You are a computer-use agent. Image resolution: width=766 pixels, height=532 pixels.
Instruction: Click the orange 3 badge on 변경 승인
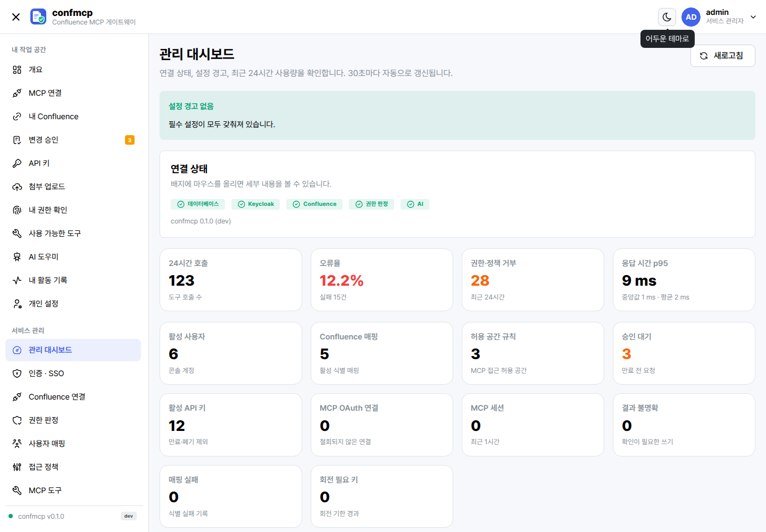click(x=130, y=140)
